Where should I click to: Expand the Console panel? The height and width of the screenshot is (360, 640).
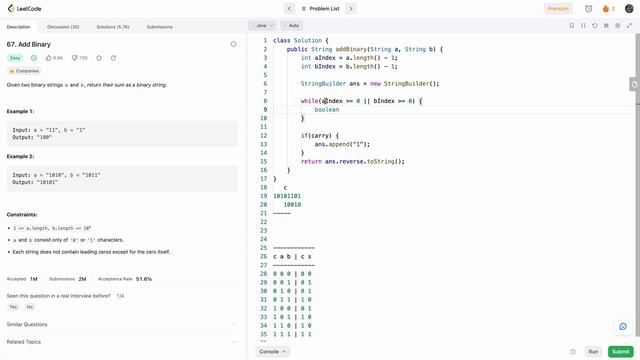272,351
